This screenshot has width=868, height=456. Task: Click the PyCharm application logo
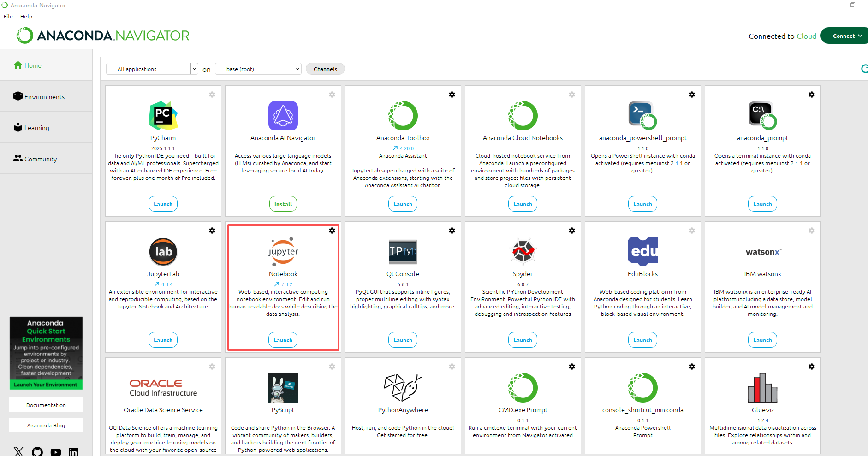[163, 116]
